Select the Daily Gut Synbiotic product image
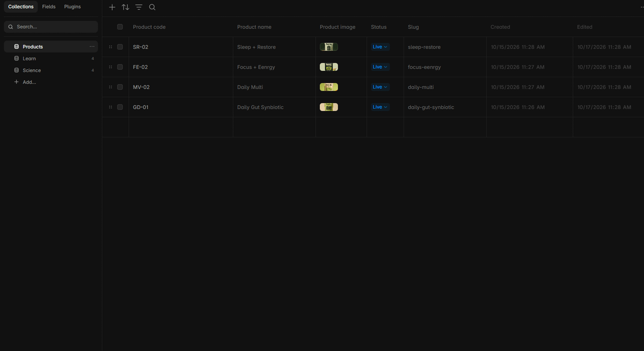Image resolution: width=644 pixels, height=351 pixels. pos(329,107)
